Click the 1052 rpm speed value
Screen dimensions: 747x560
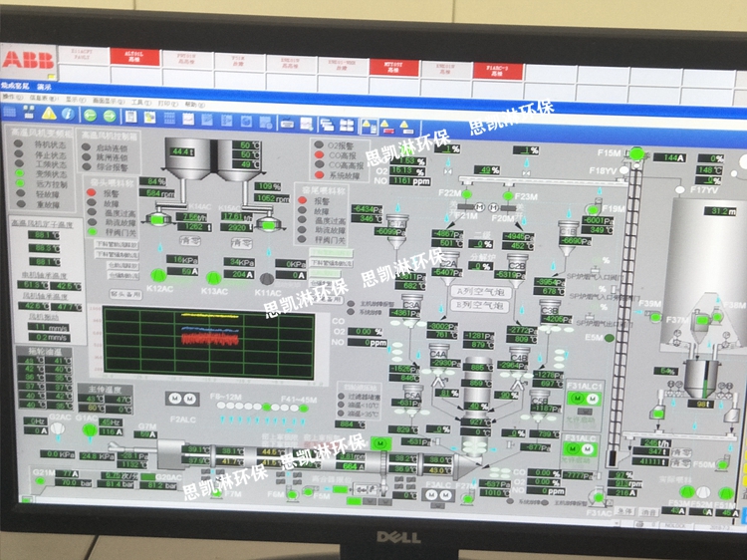point(272,197)
